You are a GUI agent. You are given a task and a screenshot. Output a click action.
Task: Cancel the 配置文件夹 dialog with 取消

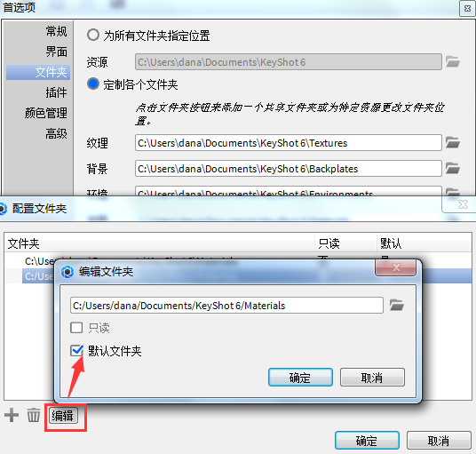tap(439, 441)
